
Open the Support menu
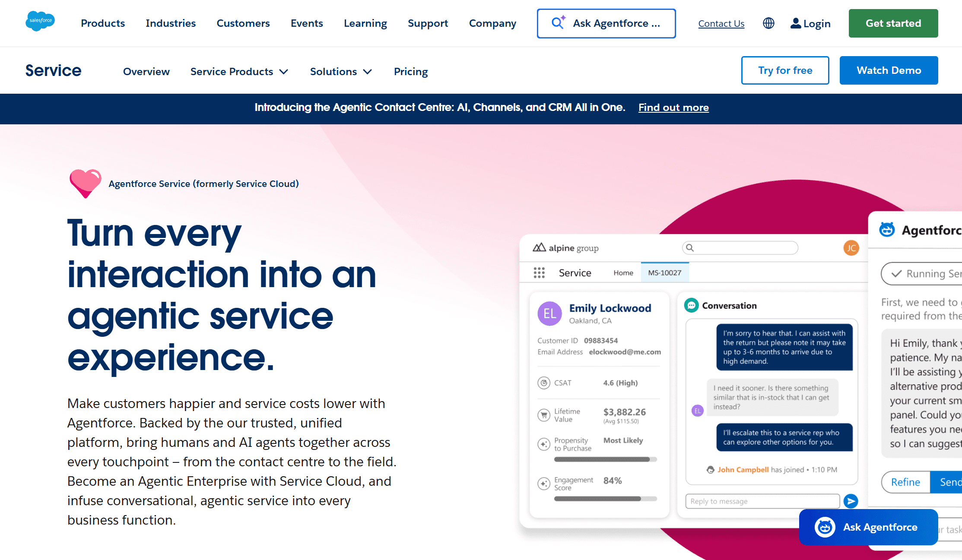click(428, 23)
